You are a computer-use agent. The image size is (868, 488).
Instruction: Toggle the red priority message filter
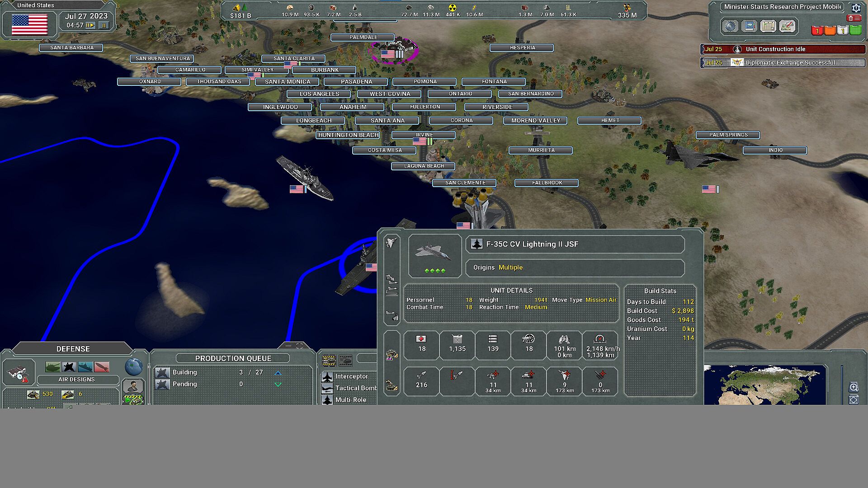coord(816,31)
